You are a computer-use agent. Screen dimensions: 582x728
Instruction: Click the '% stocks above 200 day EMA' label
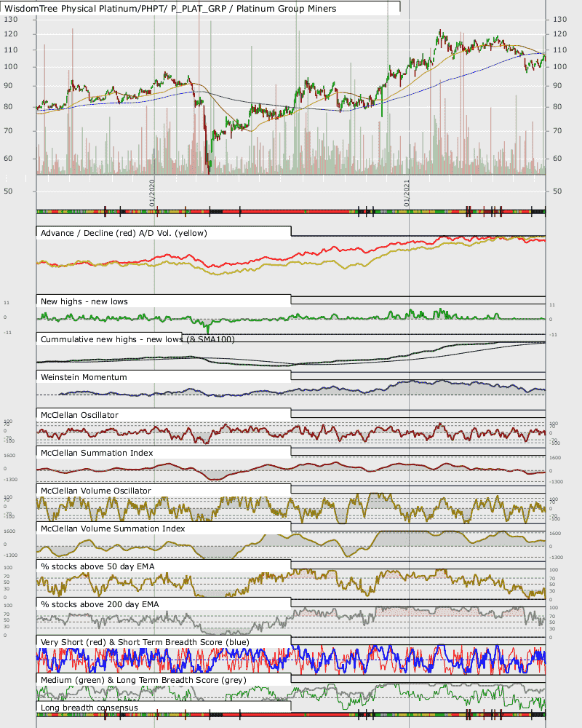[100, 604]
